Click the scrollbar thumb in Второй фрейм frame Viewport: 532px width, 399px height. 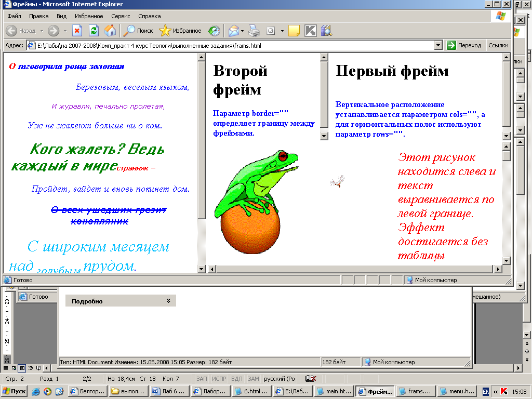pyautogui.click(x=324, y=95)
